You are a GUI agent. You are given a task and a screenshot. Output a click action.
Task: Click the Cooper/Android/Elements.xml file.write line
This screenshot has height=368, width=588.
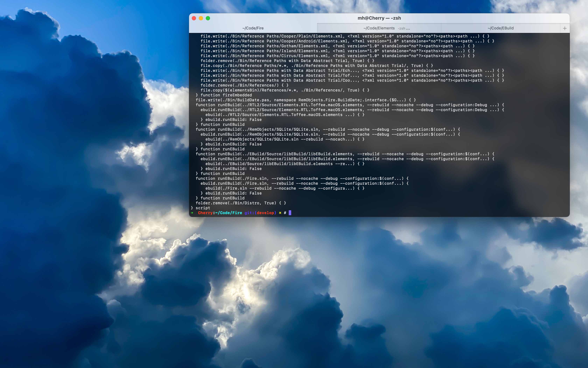[347, 41]
